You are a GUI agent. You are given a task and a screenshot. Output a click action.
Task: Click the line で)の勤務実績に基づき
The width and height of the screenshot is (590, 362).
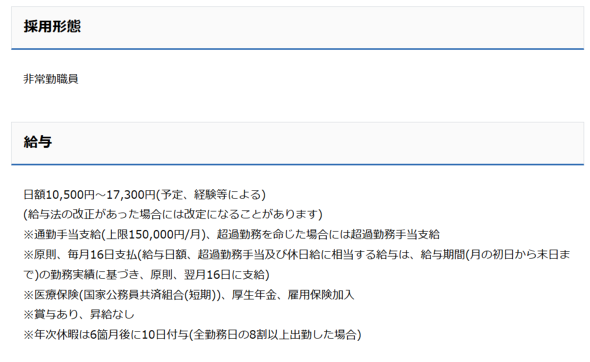point(146,275)
